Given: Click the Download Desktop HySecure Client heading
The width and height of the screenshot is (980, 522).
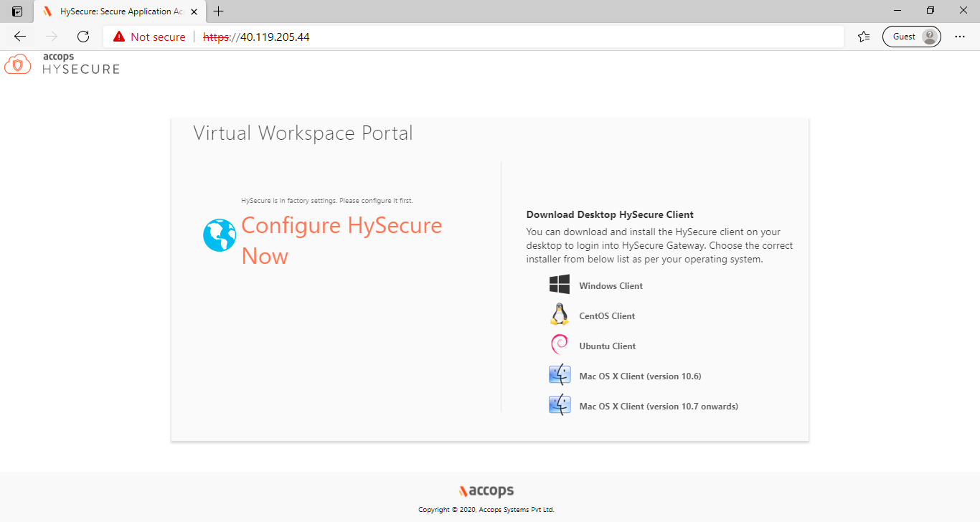Looking at the screenshot, I should tap(610, 214).
